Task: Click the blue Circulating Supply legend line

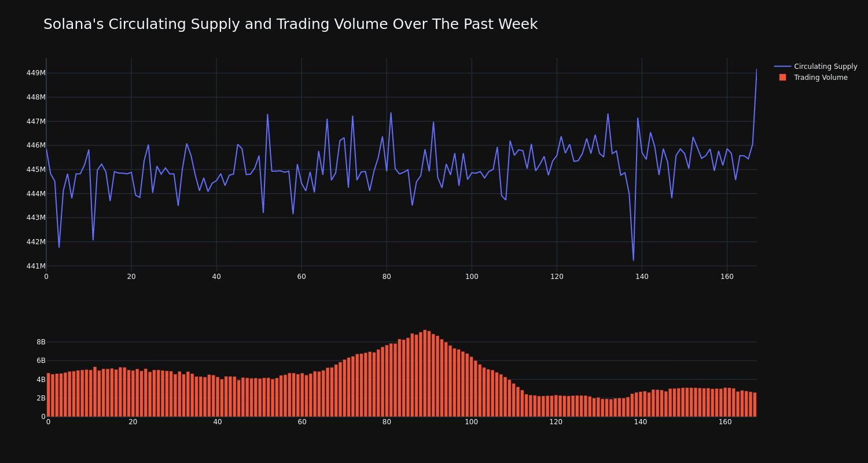Action: 782,67
